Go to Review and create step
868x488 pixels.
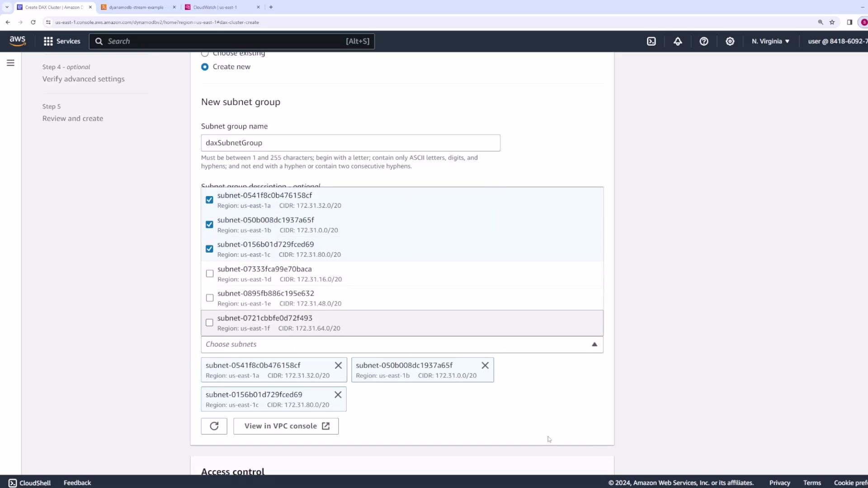pyautogui.click(x=73, y=118)
